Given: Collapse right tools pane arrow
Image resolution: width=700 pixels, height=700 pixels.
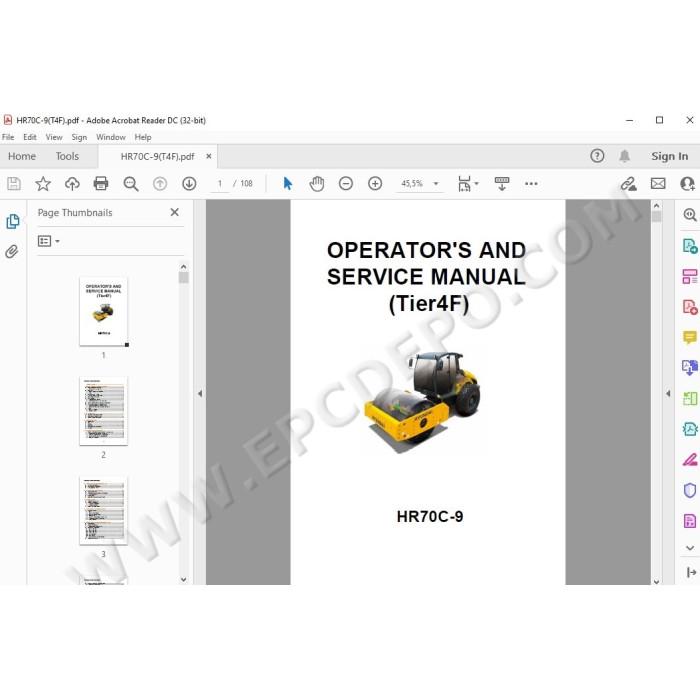Looking at the screenshot, I should pos(668,393).
